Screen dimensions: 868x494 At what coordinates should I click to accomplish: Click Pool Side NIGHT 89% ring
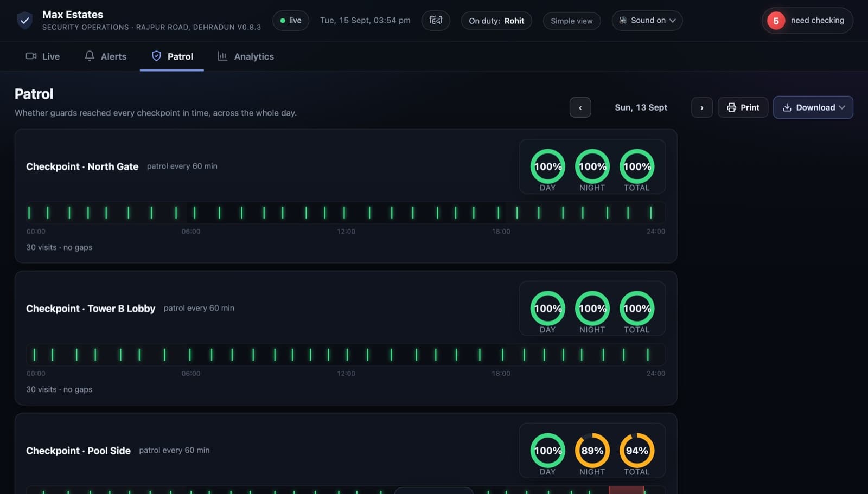(592, 451)
